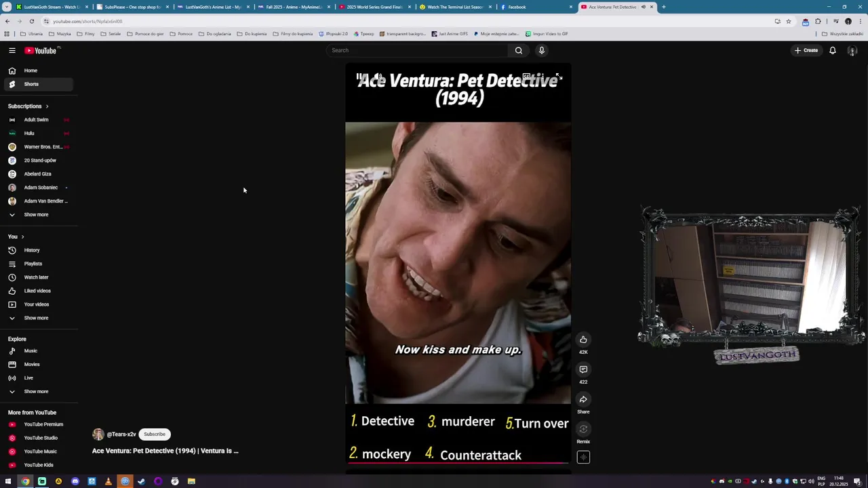Open Liked videos
The width and height of the screenshot is (868, 488).
click(37, 291)
